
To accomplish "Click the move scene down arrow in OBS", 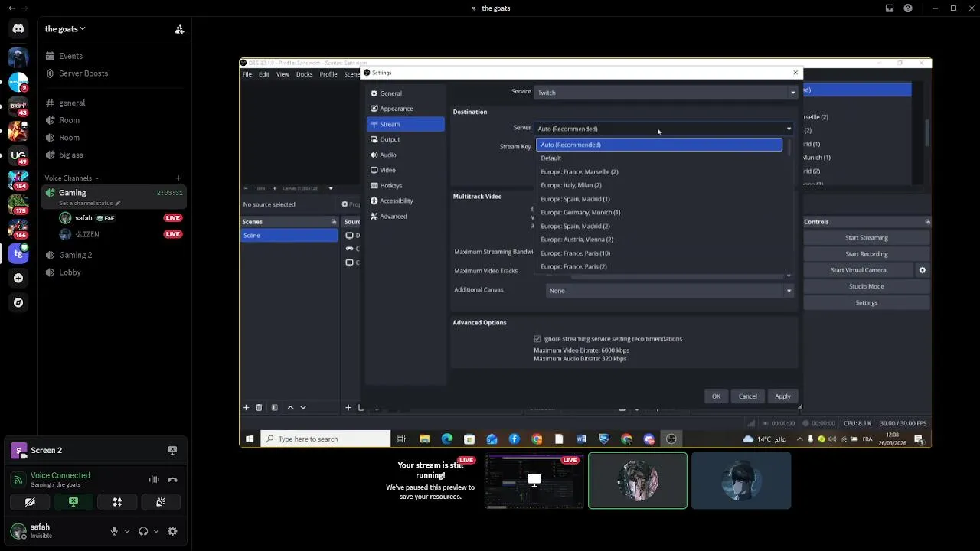I will pyautogui.click(x=303, y=408).
